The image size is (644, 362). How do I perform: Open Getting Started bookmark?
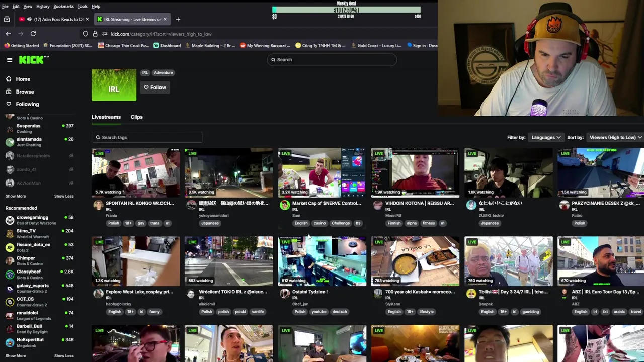tap(22, 45)
